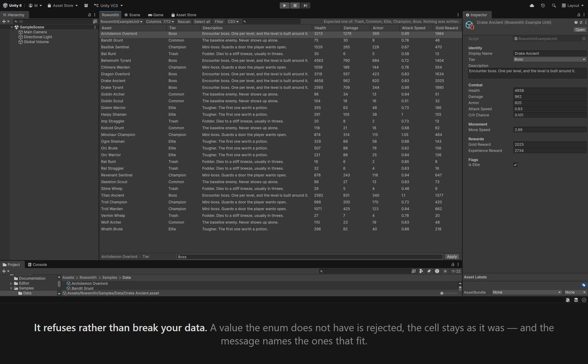Click the Filter button

(219, 22)
